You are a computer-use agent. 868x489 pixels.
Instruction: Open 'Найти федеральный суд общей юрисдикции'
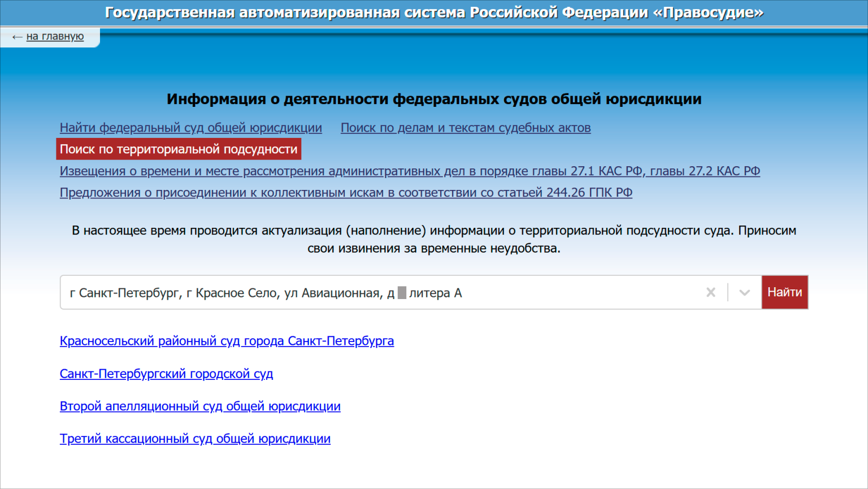tap(190, 128)
